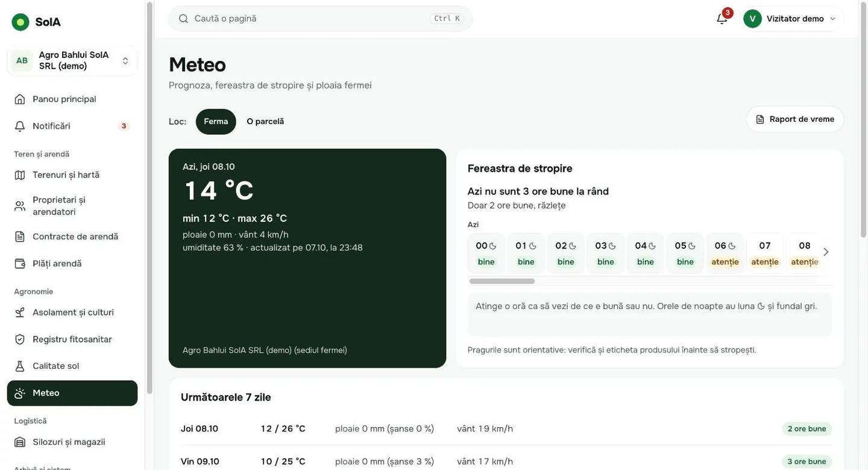Expand the Agro Bahlui SolA SRL farm switcher
The image size is (868, 470).
[x=72, y=60]
